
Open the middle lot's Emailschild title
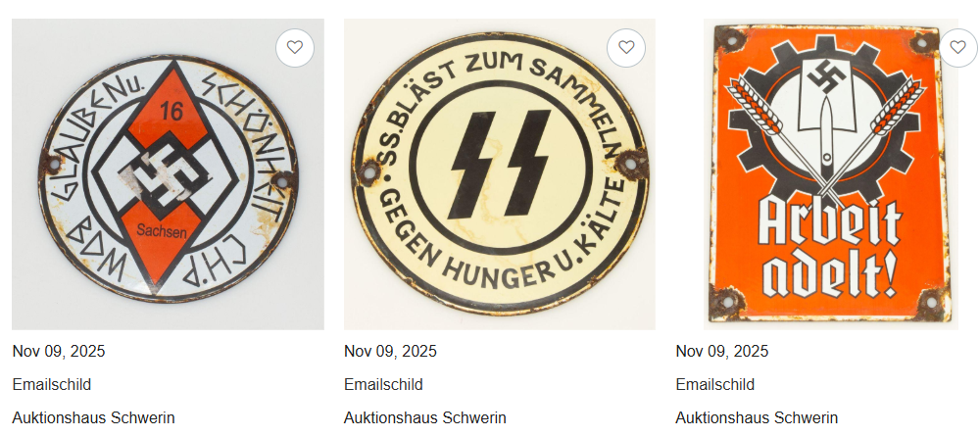coord(383,384)
